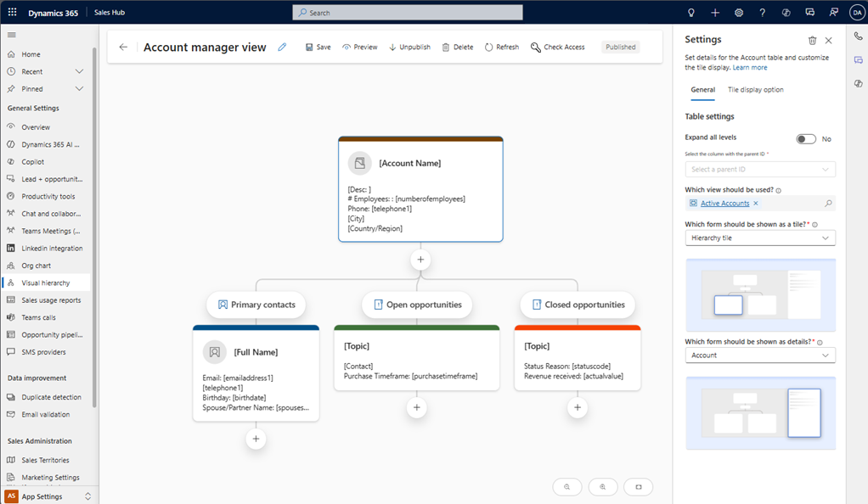
Task: Open the 'Which form should be shown as details' dropdown
Action: tap(759, 355)
